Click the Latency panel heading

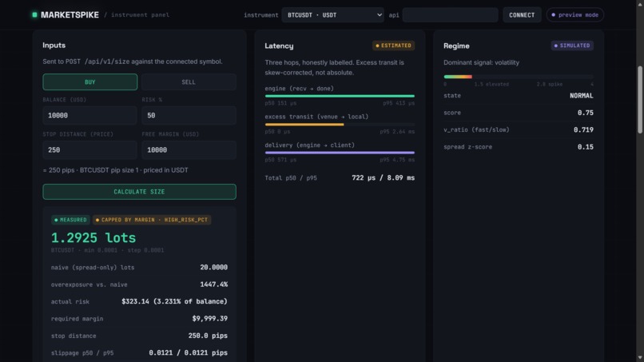[x=279, y=46]
